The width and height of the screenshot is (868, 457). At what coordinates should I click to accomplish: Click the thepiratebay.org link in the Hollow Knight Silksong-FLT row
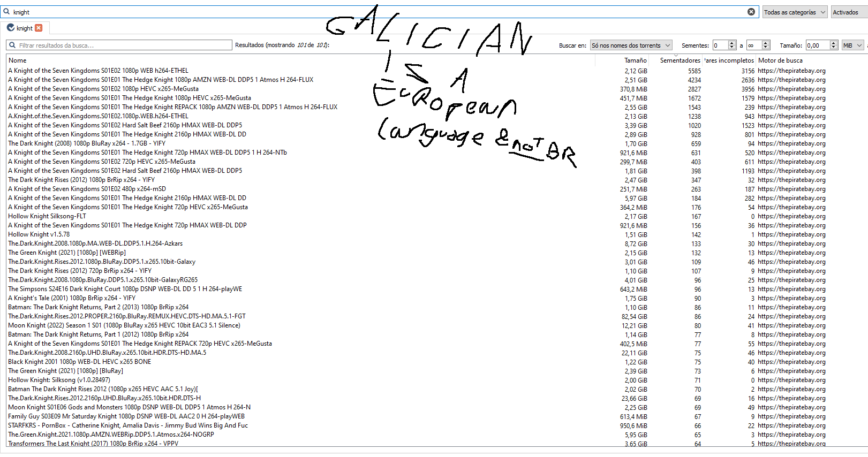[791, 216]
